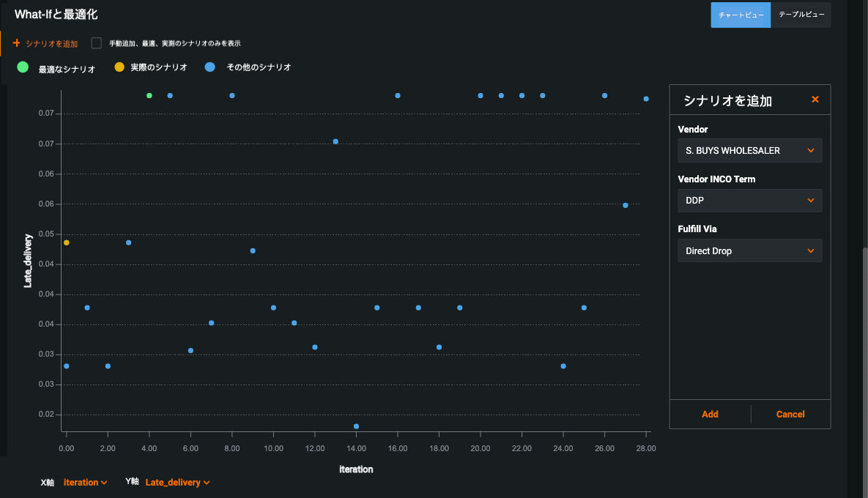Open the Vendor dropdown
The height and width of the screenshot is (498, 868).
click(749, 151)
